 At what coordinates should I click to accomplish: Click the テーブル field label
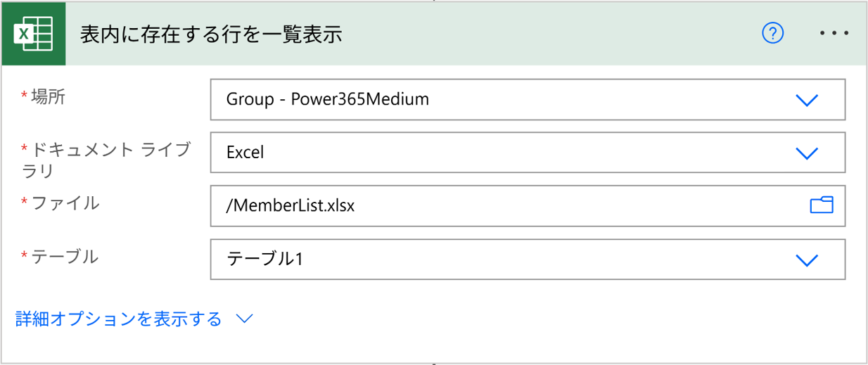(65, 257)
